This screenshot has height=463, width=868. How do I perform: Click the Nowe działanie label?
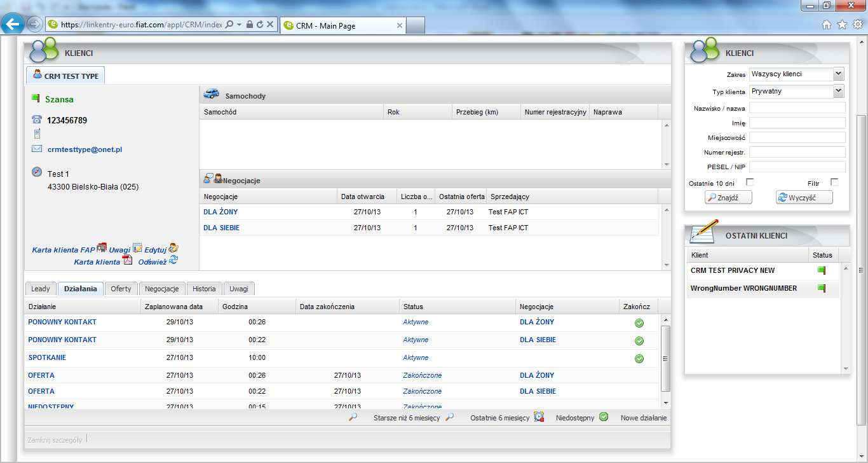[x=644, y=418]
